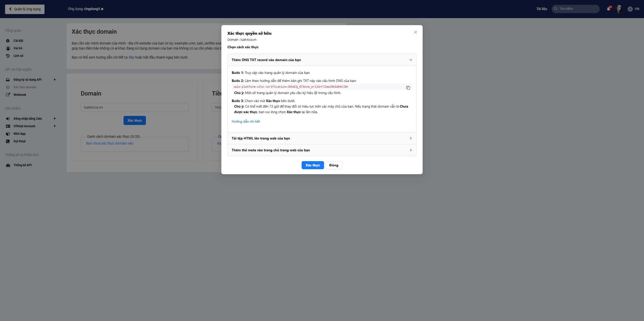Collapse the Thêm DNS TXT record section
644x321 pixels.
[x=322, y=60]
